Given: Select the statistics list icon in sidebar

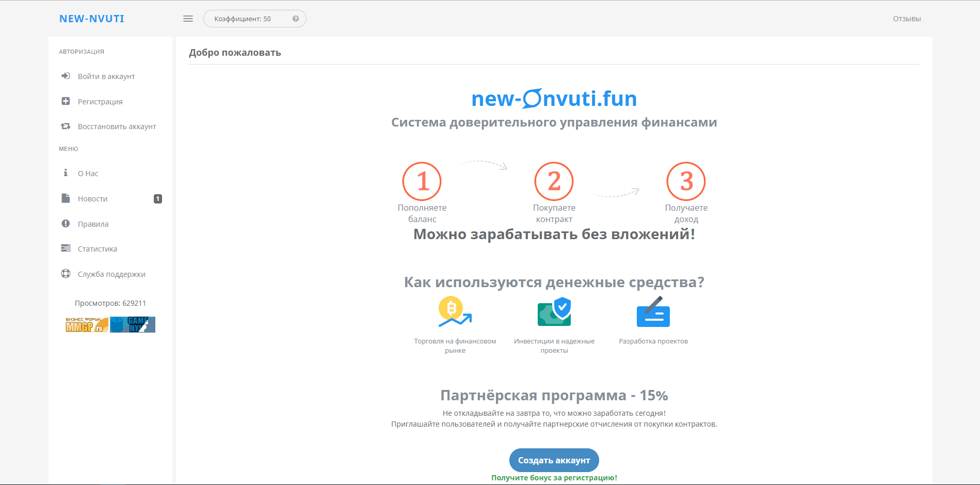Looking at the screenshot, I should click(x=66, y=248).
